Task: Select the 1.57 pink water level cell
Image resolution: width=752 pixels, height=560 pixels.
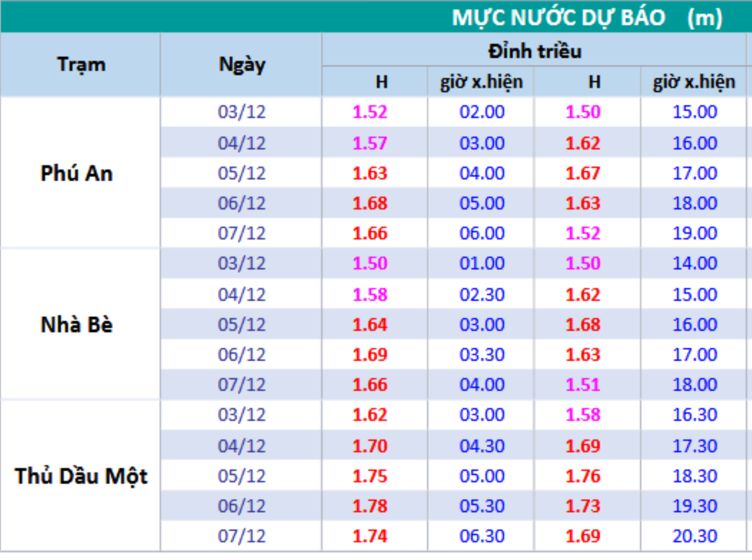Action: tap(370, 143)
